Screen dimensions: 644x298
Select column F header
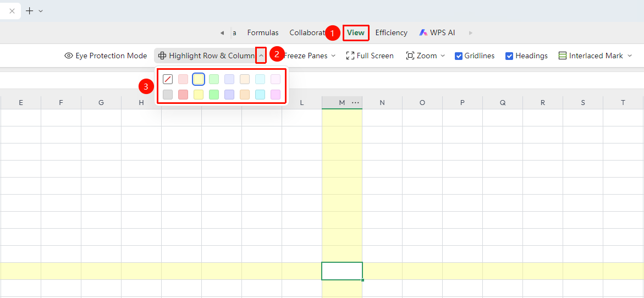click(61, 103)
